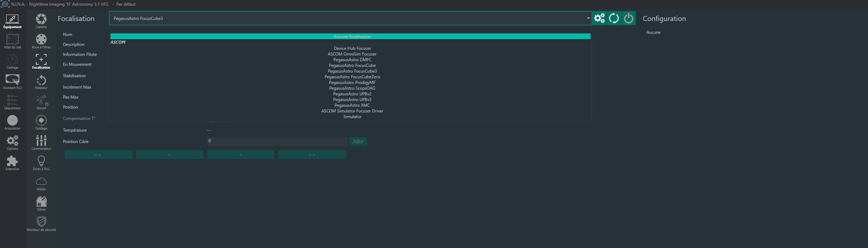Screen dimensions: 868x248
Task: Click the 'Incrément Max' label
Action: [77, 87]
